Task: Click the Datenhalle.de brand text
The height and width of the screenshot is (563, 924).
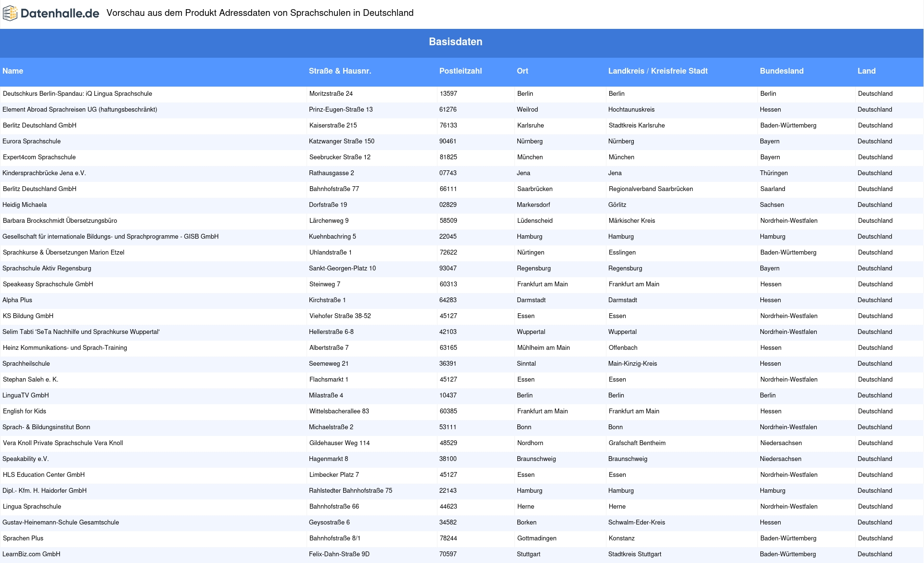Action: 60,13
